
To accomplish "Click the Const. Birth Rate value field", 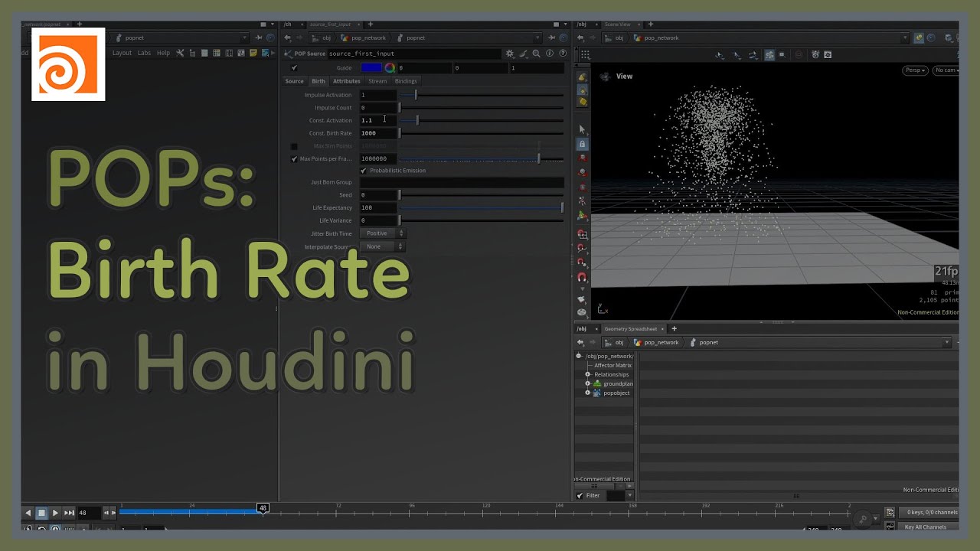I will pyautogui.click(x=378, y=133).
